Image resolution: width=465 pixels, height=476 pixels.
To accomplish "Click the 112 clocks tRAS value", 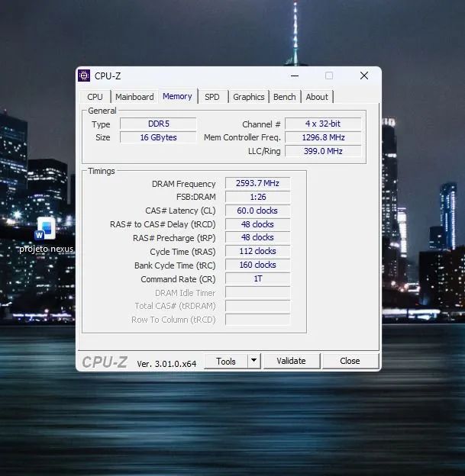I will pos(258,252).
